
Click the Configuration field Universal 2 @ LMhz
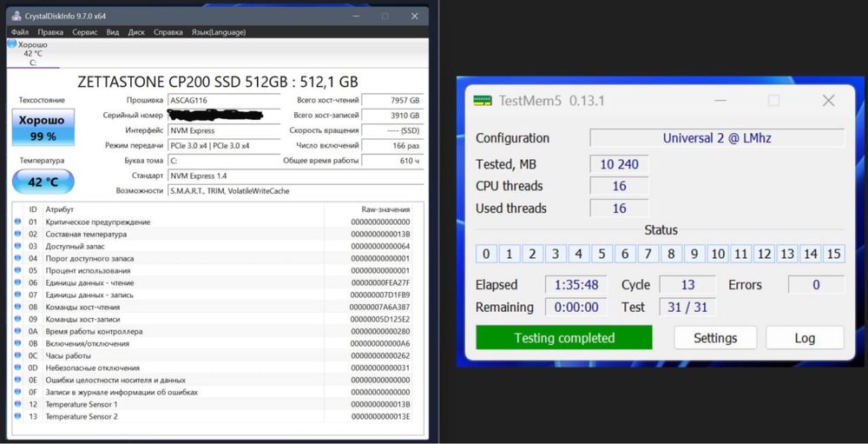click(717, 138)
